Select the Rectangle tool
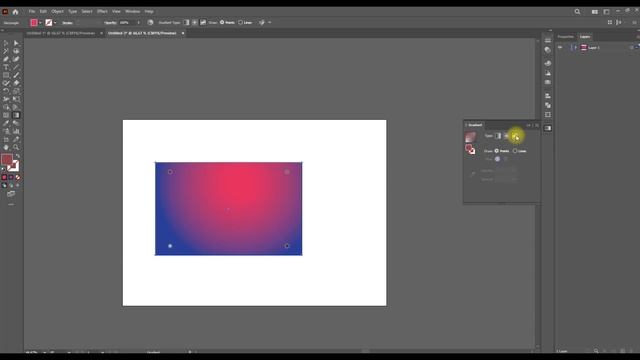 coord(6,75)
